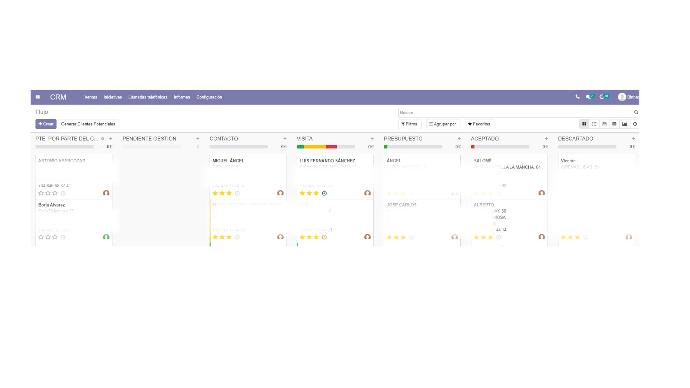Add record in PRESUPUESTO column
690x388 pixels.
tap(459, 139)
